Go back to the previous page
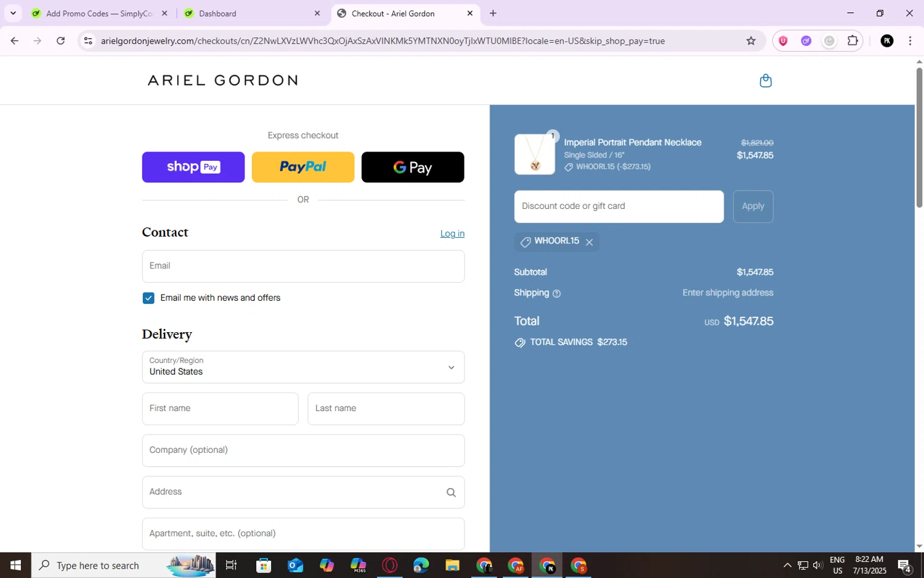The height and width of the screenshot is (578, 924). click(x=14, y=41)
